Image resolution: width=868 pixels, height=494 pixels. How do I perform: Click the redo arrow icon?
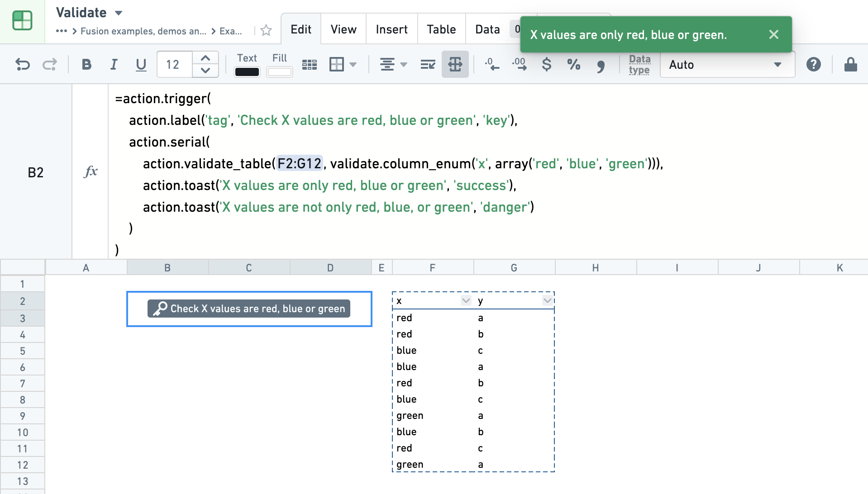click(x=50, y=65)
